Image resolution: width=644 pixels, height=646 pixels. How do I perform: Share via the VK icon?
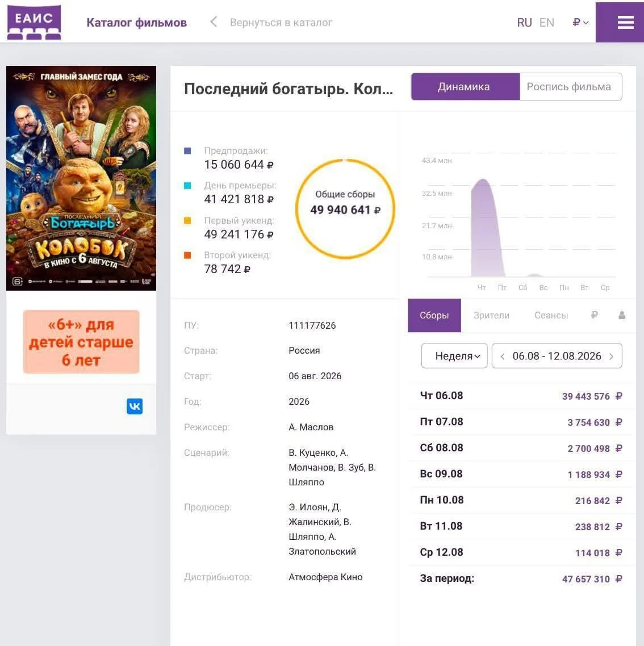pos(135,406)
